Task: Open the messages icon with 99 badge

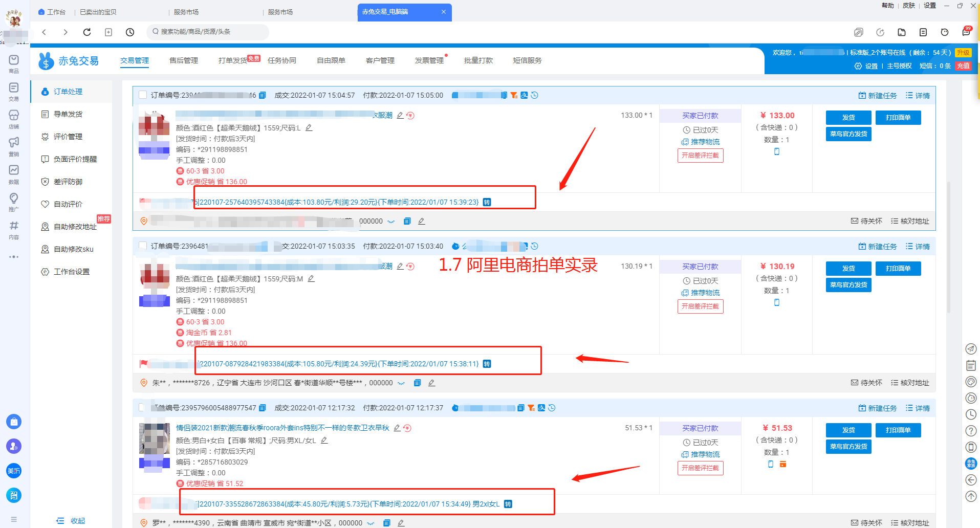Action: tap(966, 32)
